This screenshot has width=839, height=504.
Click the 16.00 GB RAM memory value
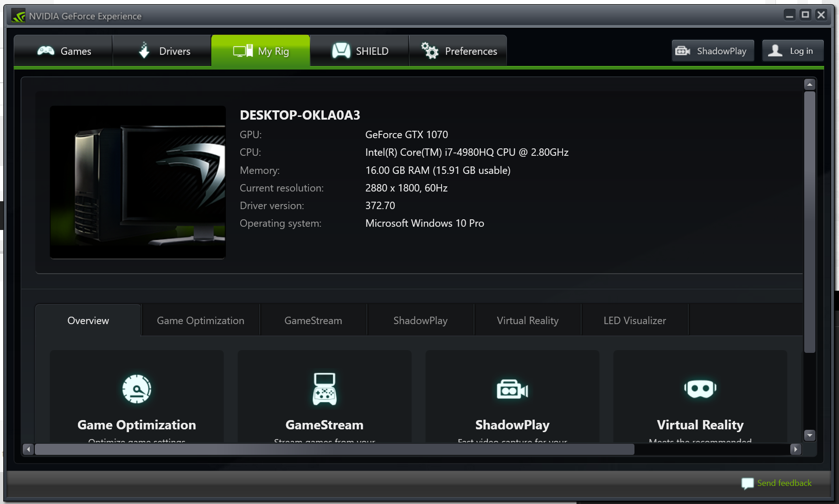click(x=438, y=170)
